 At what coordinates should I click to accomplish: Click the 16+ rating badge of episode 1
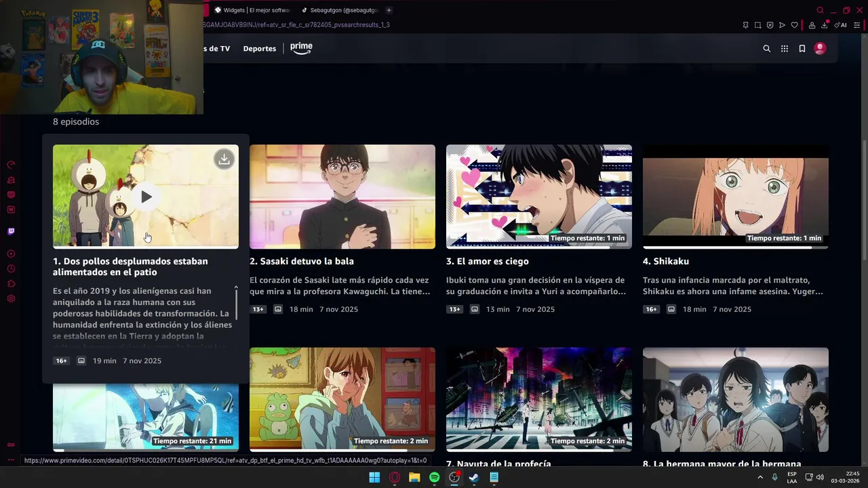[x=61, y=361]
